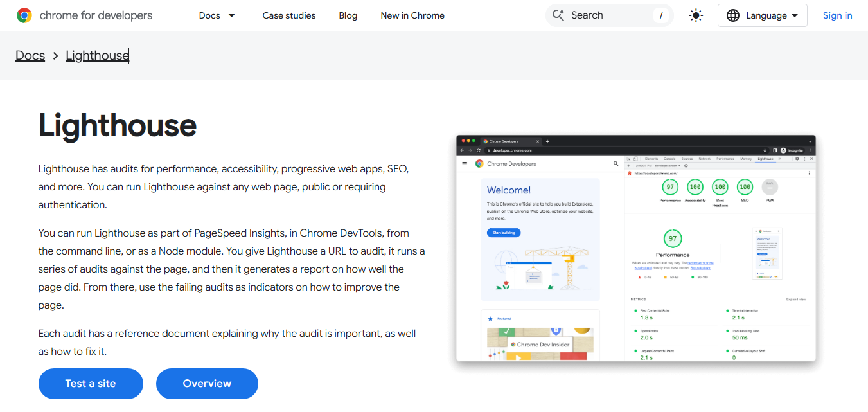Click the Start building button in screenshot

[x=504, y=233]
